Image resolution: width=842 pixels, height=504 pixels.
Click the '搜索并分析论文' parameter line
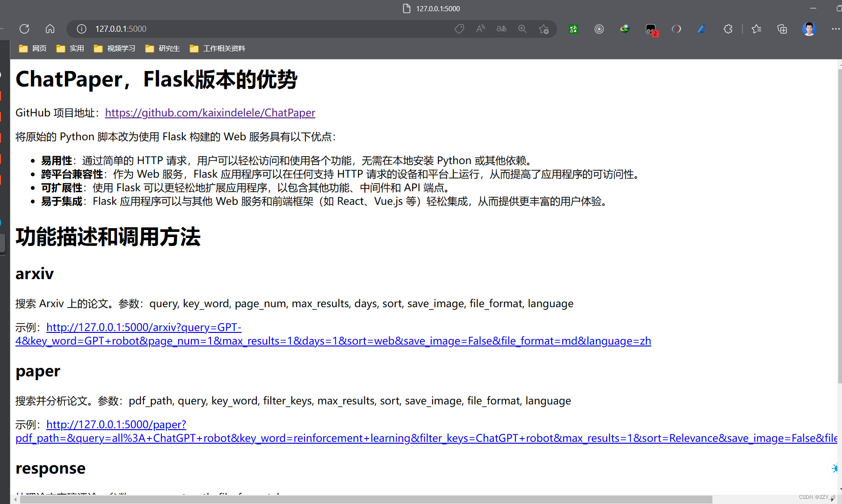point(293,401)
